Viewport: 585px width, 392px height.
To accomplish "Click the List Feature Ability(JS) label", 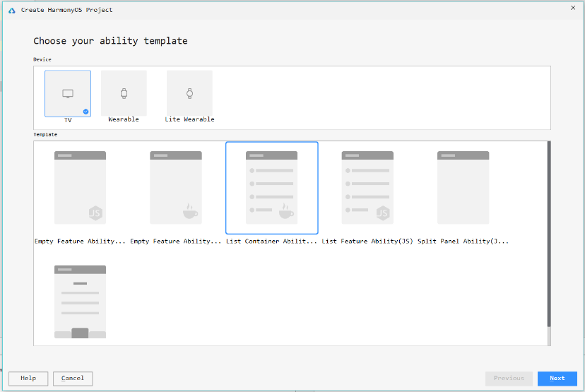I will [x=367, y=242].
